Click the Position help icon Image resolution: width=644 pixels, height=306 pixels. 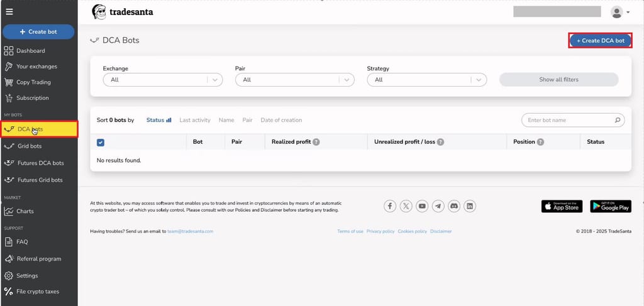(540, 142)
